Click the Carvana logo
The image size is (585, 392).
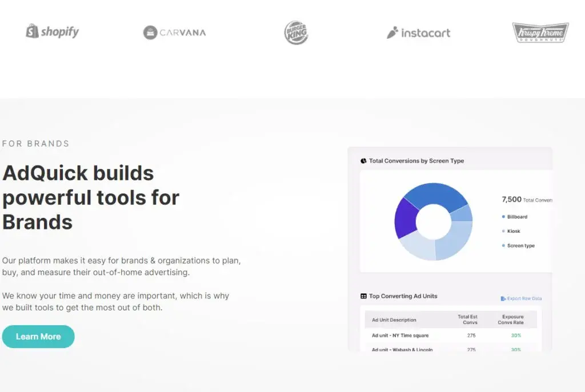(174, 33)
